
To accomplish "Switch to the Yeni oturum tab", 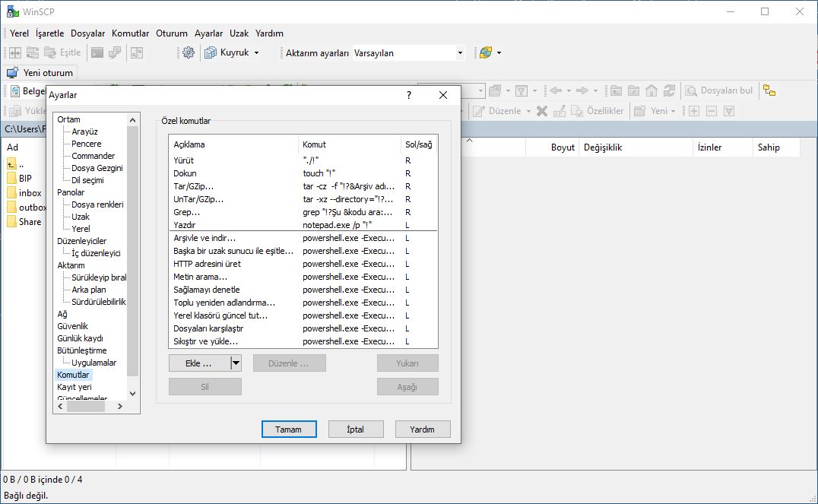I will point(40,72).
